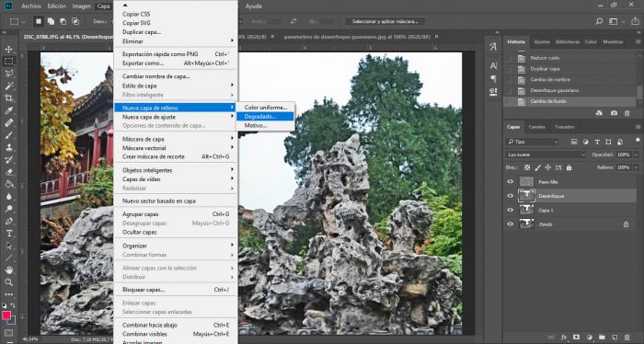Select the Eyedropper tool
The width and height of the screenshot is (644, 344).
8,110
